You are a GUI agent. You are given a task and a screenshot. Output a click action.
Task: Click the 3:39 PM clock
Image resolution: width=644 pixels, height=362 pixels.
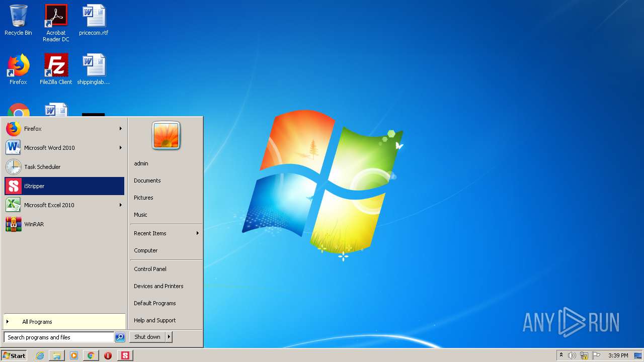[618, 355]
